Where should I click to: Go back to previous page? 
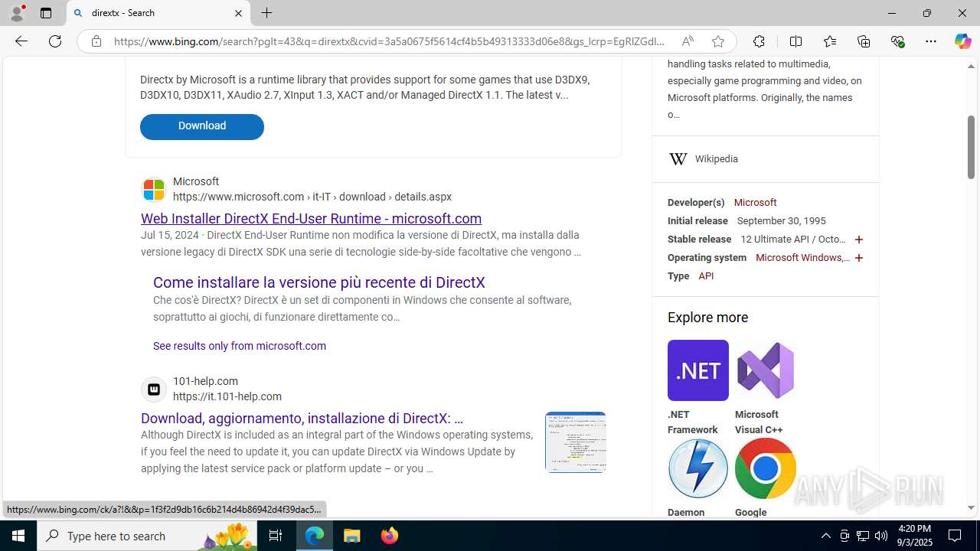[21, 41]
